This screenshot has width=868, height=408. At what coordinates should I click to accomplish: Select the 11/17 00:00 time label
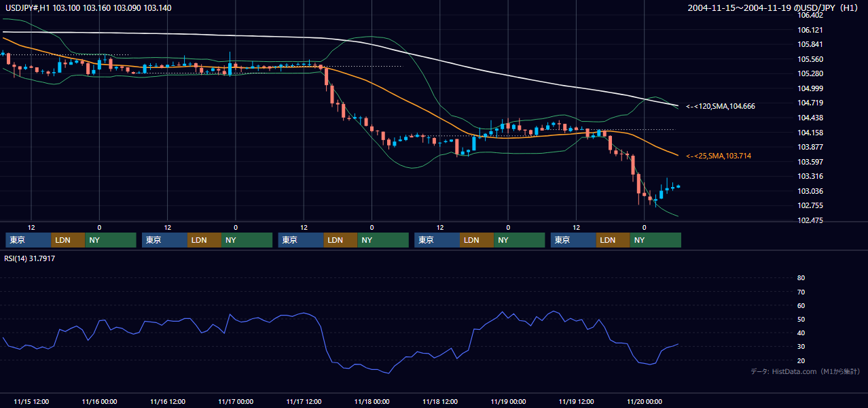click(x=236, y=401)
